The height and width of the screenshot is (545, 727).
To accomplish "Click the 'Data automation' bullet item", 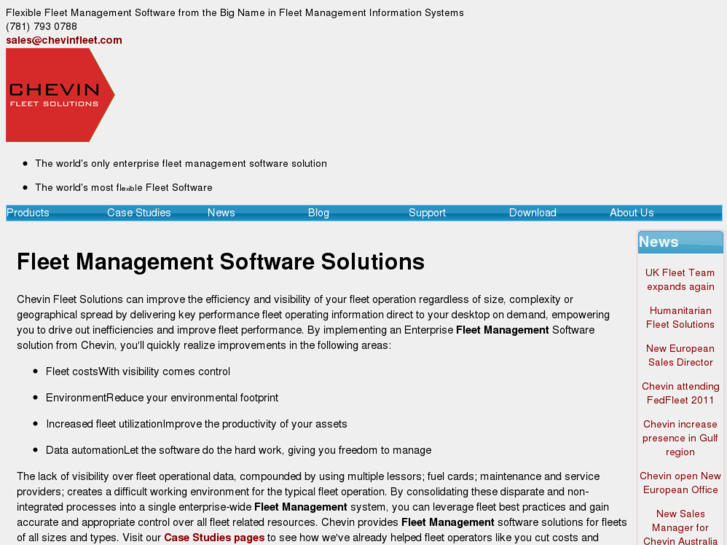I will pos(238,450).
